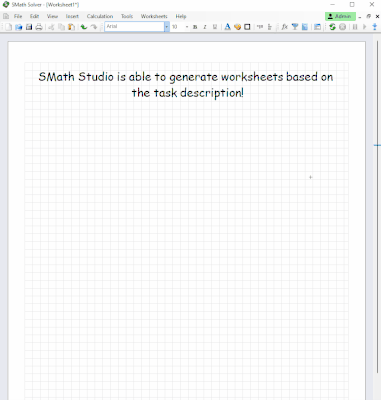
Task: Click the Arial font name field
Action: point(134,27)
